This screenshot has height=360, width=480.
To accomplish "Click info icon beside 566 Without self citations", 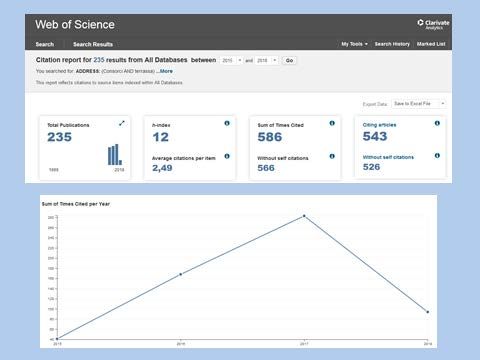I will pyautogui.click(x=332, y=156).
